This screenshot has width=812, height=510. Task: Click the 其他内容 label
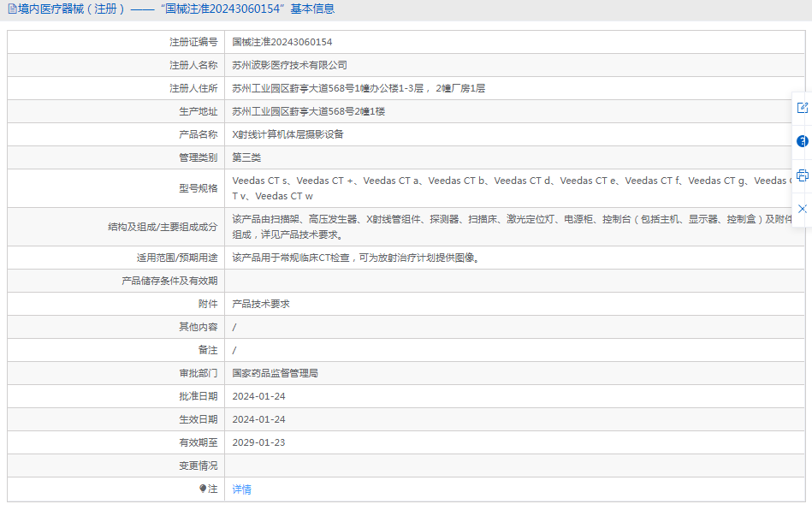(199, 327)
